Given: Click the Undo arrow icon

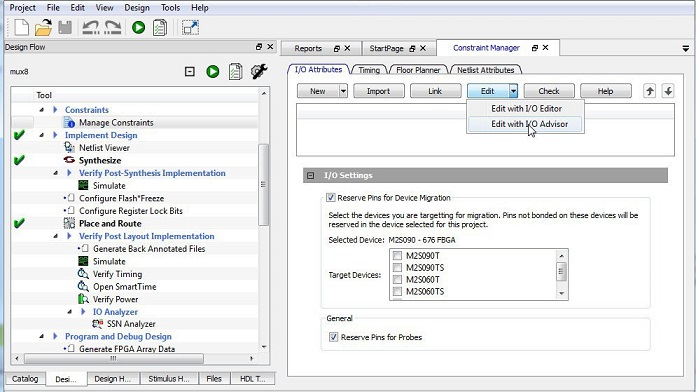Looking at the screenshot, I should point(91,28).
